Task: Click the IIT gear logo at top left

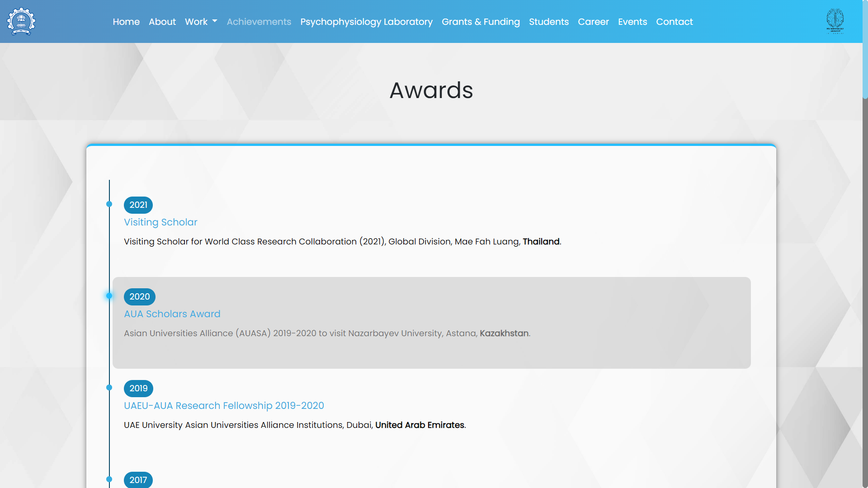Action: (x=21, y=21)
